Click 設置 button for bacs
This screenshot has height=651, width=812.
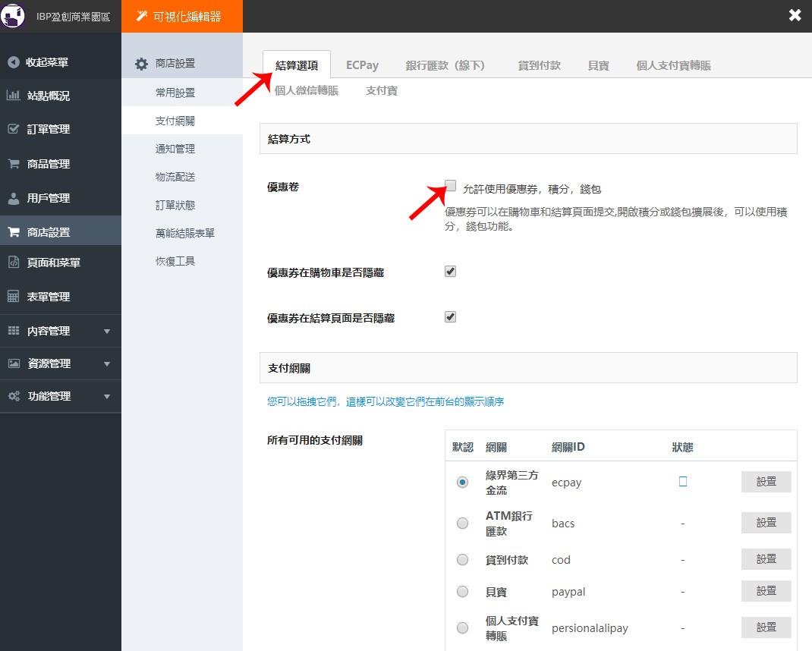(x=766, y=523)
